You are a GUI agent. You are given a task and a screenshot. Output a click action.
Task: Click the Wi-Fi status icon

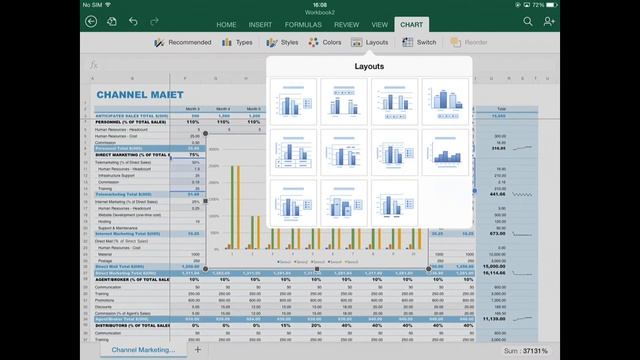(x=108, y=5)
